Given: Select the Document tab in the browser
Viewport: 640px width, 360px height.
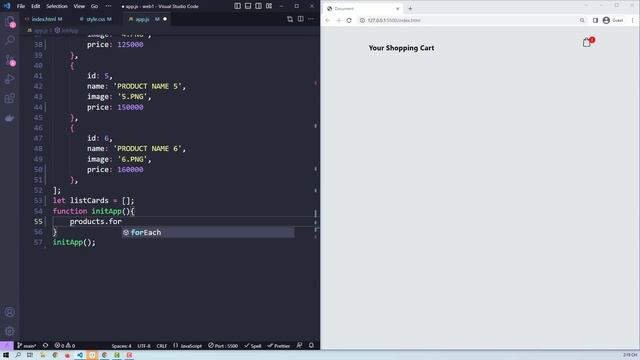Looking at the screenshot, I should [363, 9].
